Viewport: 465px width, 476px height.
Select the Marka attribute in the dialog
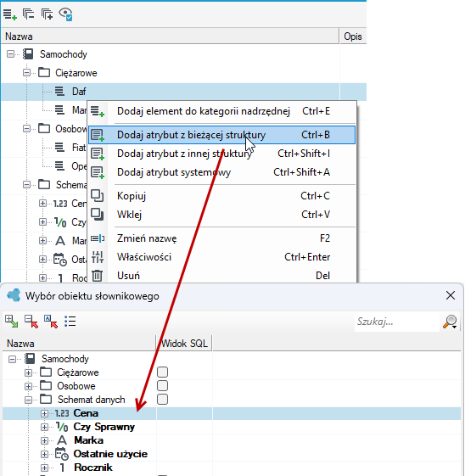[x=88, y=440]
